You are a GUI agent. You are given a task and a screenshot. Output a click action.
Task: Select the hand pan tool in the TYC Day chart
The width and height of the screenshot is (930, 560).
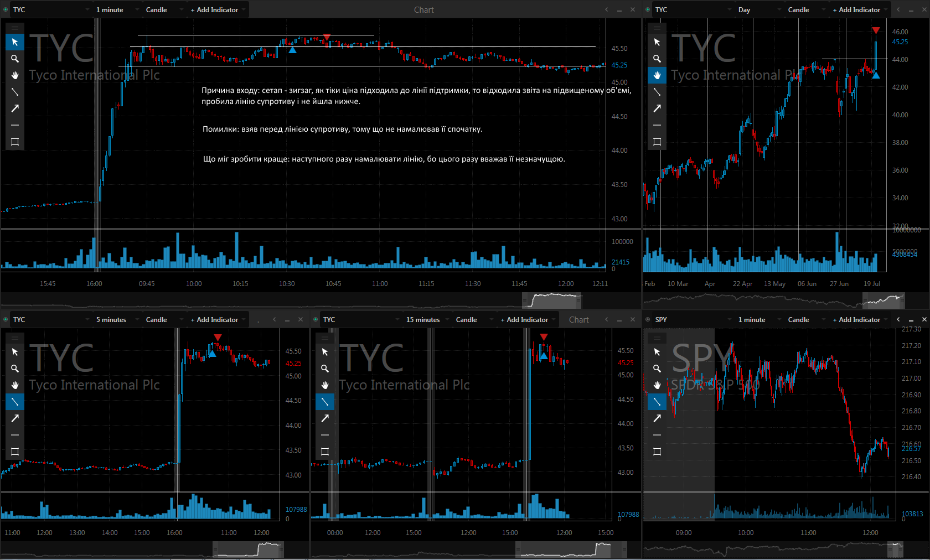pos(657,75)
